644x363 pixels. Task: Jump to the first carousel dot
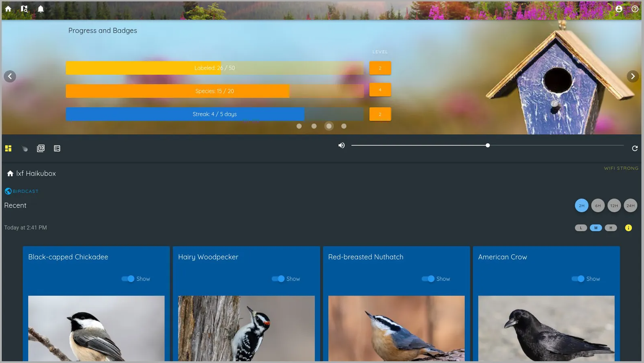pos(299,126)
